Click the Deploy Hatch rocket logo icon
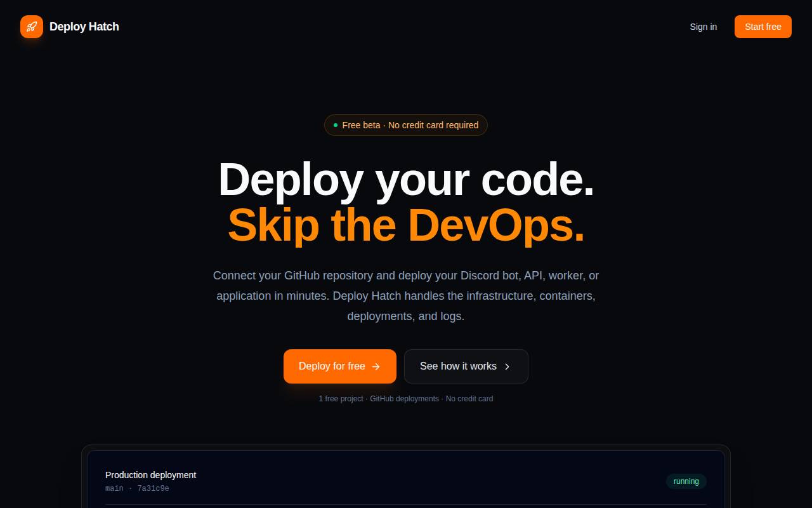This screenshot has height=508, width=812. click(x=32, y=27)
